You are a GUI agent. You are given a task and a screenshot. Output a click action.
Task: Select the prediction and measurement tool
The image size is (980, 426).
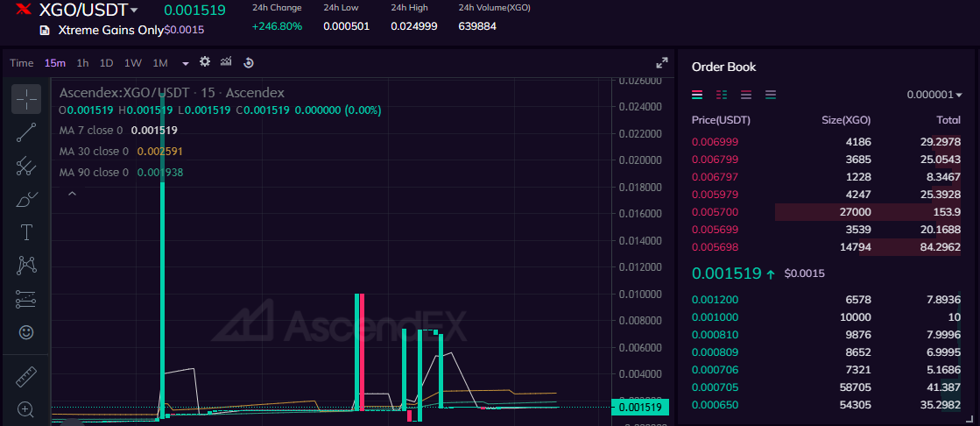pyautogui.click(x=26, y=299)
